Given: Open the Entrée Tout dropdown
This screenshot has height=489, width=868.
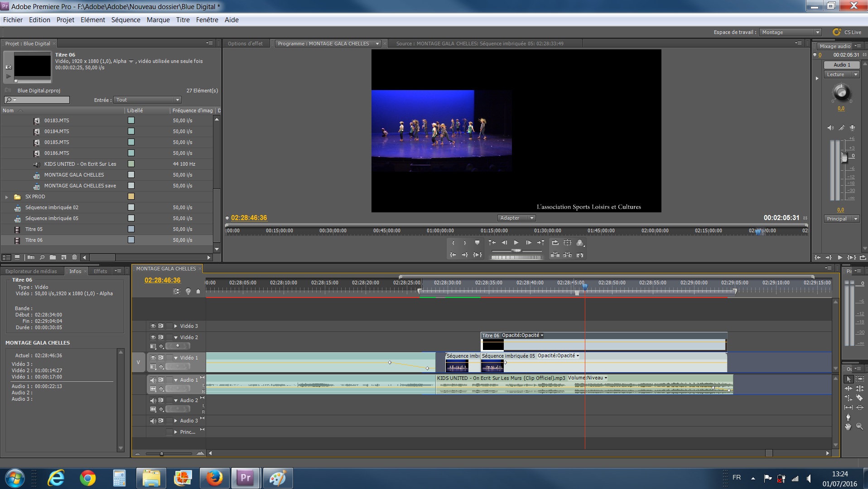Looking at the screenshot, I should point(148,100).
